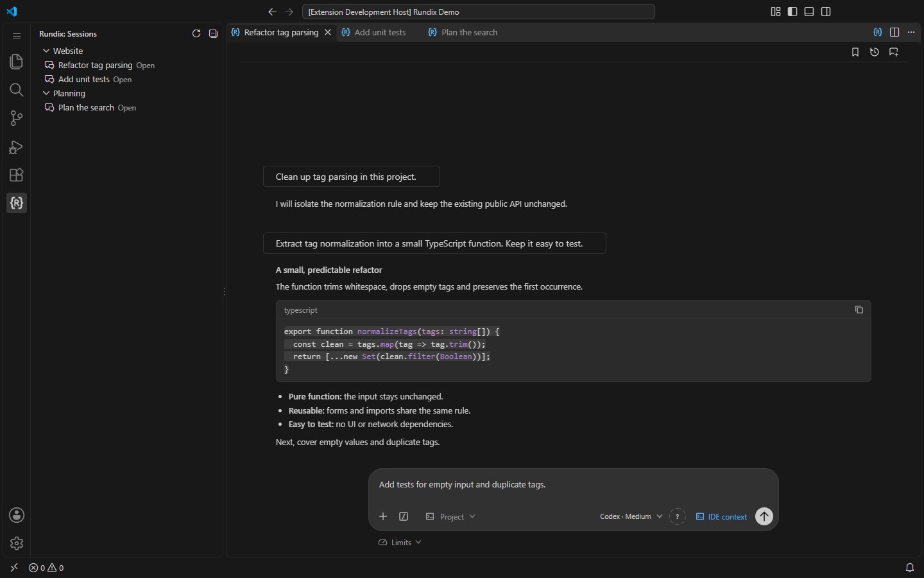Open Add unit tests session in sidebar
This screenshot has width=924, height=578.
point(127,79)
